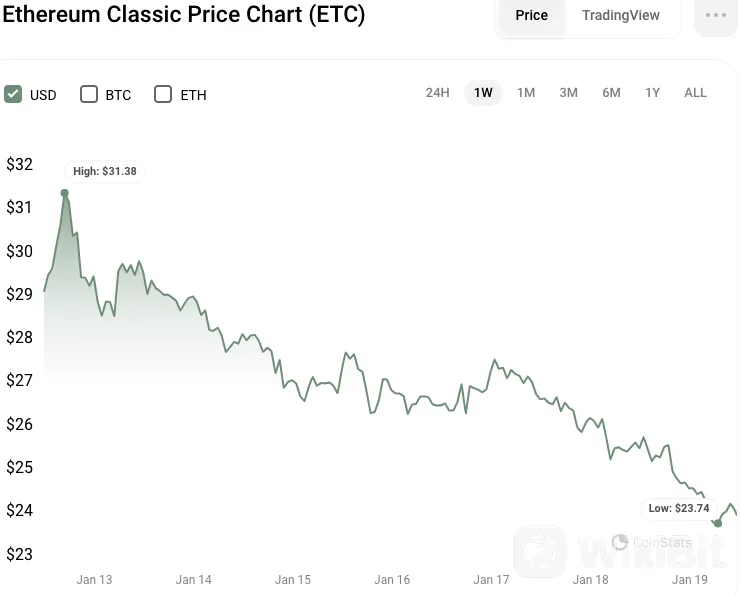Viewport: 741px width, 597px height.
Task: Enable the BTC currency checkbox
Action: (89, 94)
